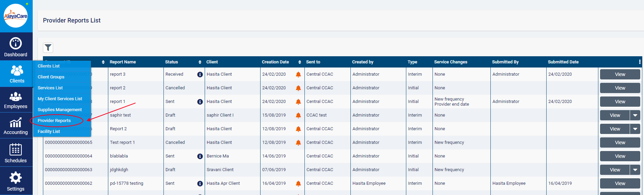Select Client Groups menu item
644x195 pixels.
tap(51, 77)
